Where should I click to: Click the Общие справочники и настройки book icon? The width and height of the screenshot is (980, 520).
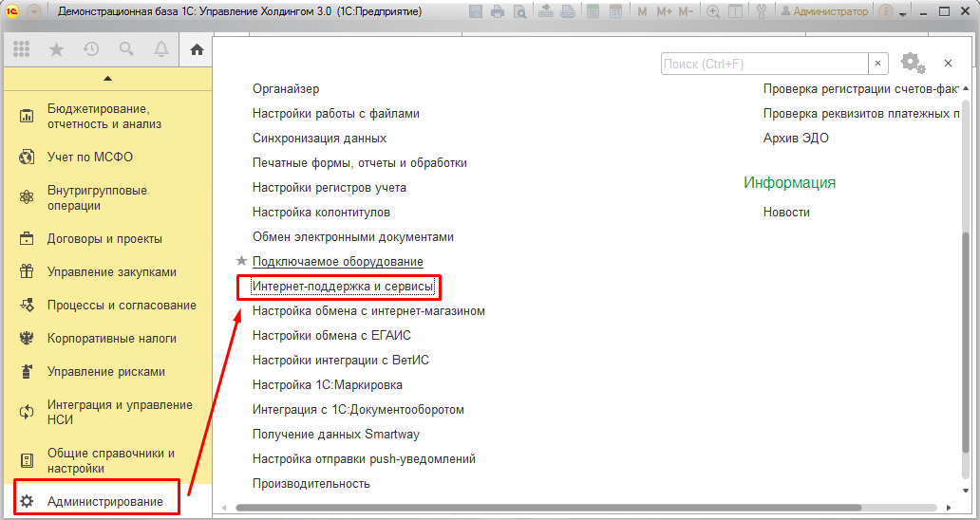point(27,461)
